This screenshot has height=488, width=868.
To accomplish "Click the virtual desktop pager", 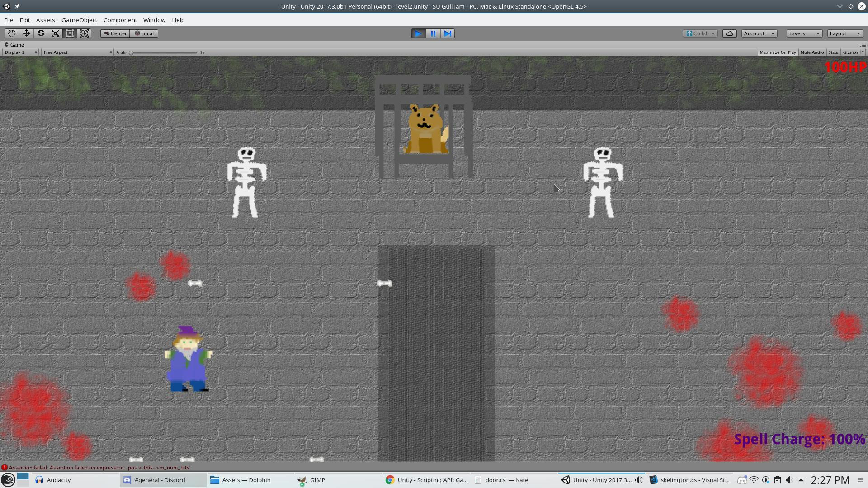I will (23, 480).
